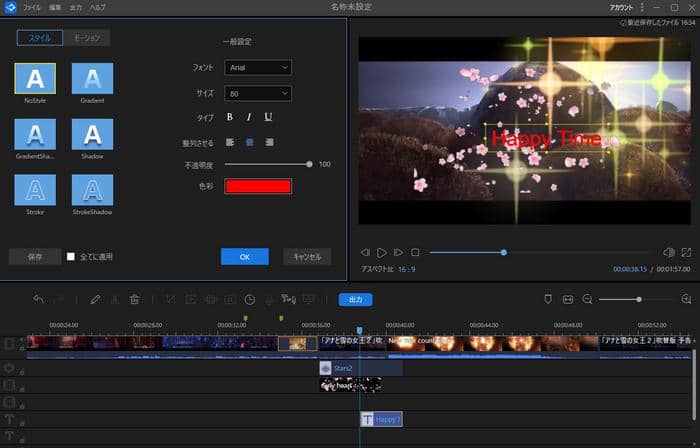Choose the Gradient text style
The image size is (700, 448).
click(92, 79)
